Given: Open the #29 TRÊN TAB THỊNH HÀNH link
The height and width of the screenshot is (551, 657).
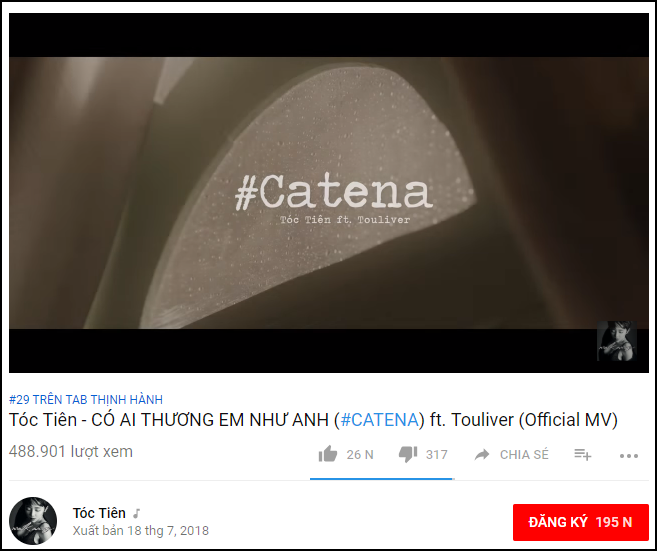Looking at the screenshot, I should pos(86,399).
